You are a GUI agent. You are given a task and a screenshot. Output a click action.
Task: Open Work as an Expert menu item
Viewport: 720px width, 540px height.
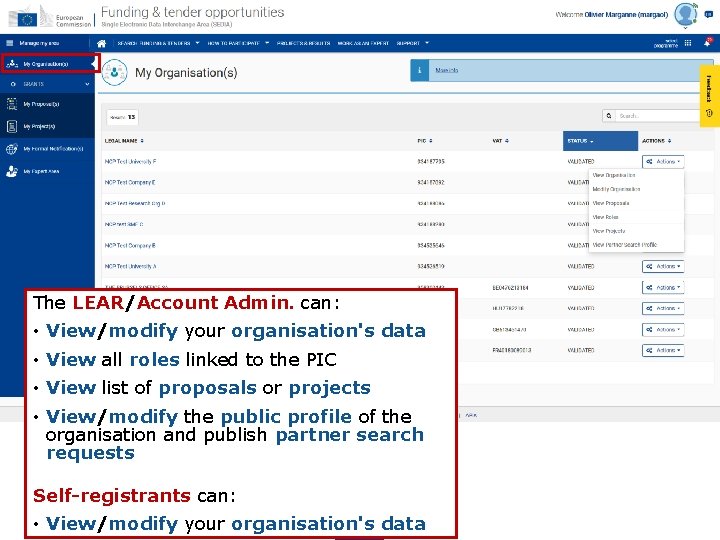(363, 43)
